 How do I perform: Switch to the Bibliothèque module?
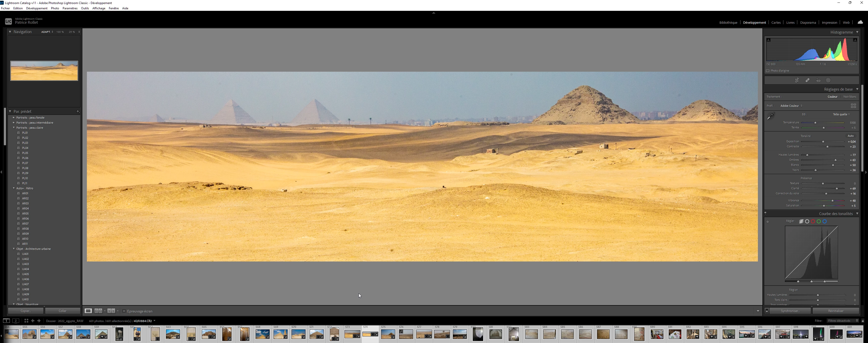(728, 22)
